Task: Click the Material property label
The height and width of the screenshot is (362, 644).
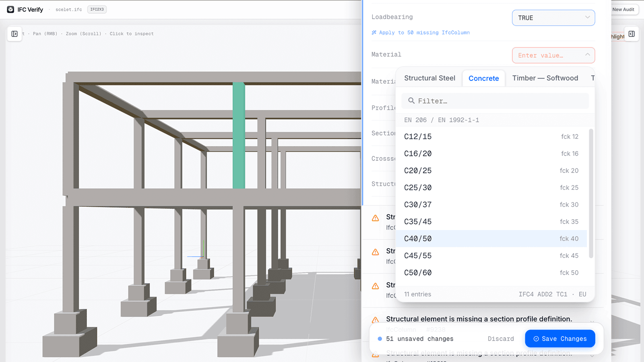Action: coord(386,54)
